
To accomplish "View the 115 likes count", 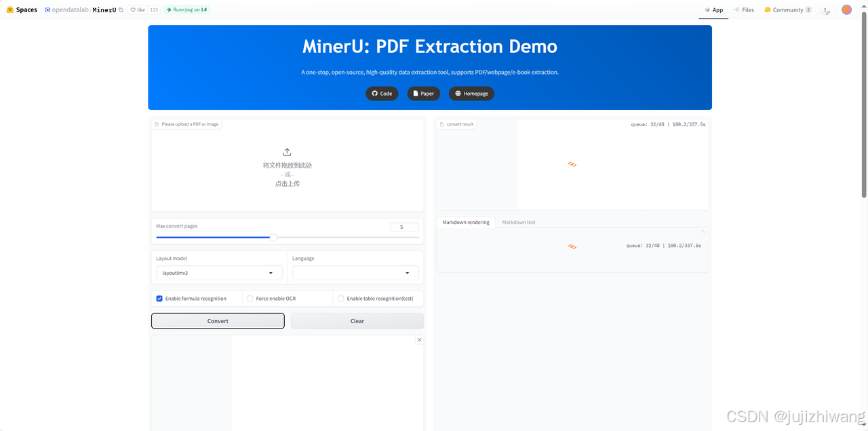I will click(154, 10).
